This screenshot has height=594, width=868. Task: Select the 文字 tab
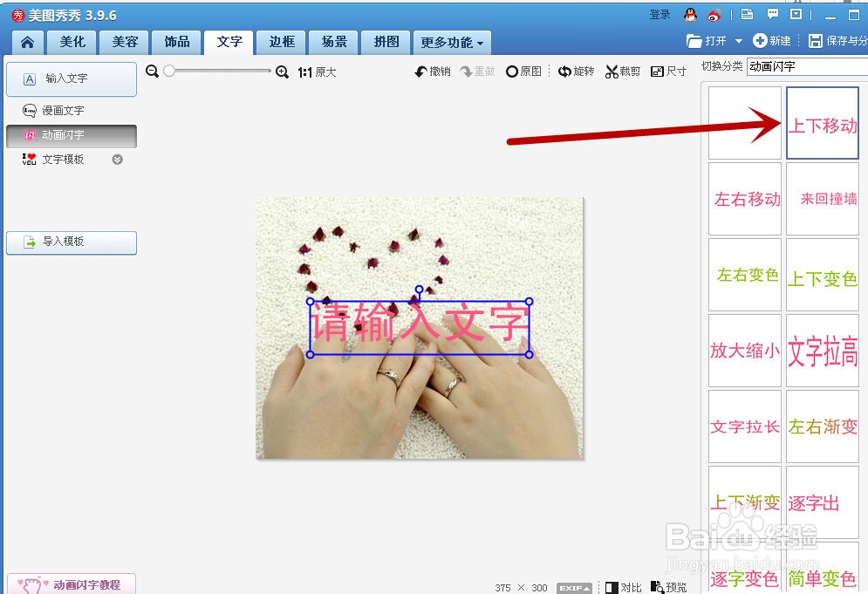coord(229,42)
